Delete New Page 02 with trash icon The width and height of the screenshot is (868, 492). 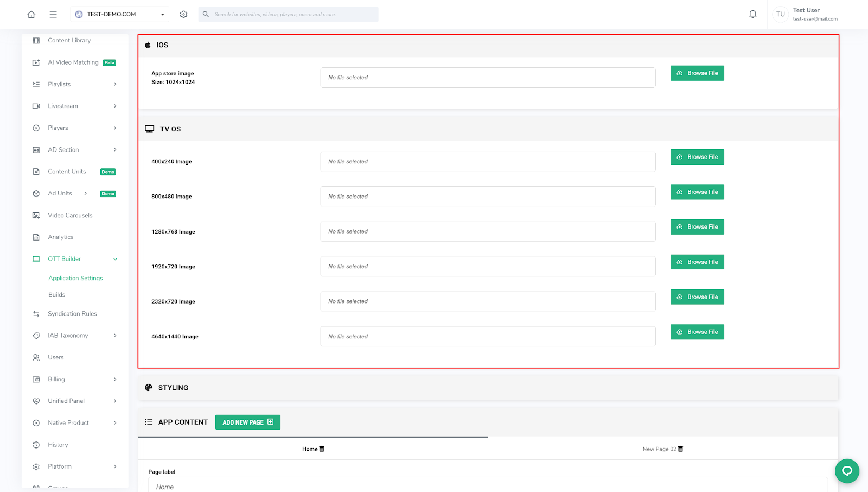point(681,449)
